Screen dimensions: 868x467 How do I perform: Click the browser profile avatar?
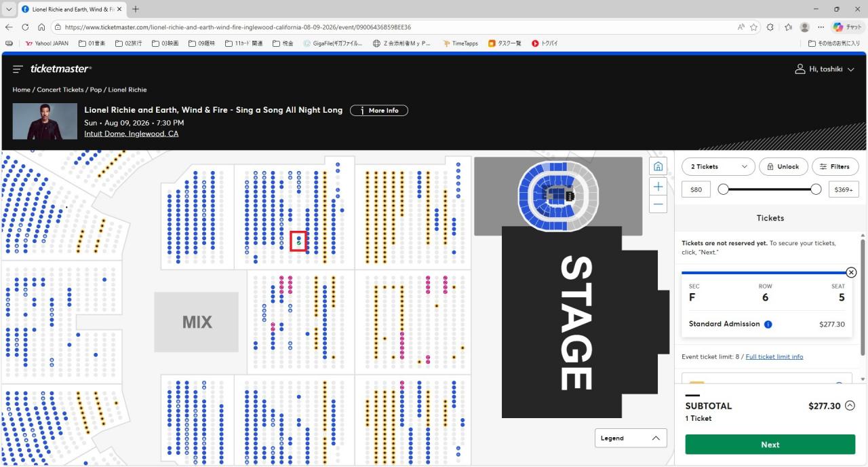click(805, 27)
